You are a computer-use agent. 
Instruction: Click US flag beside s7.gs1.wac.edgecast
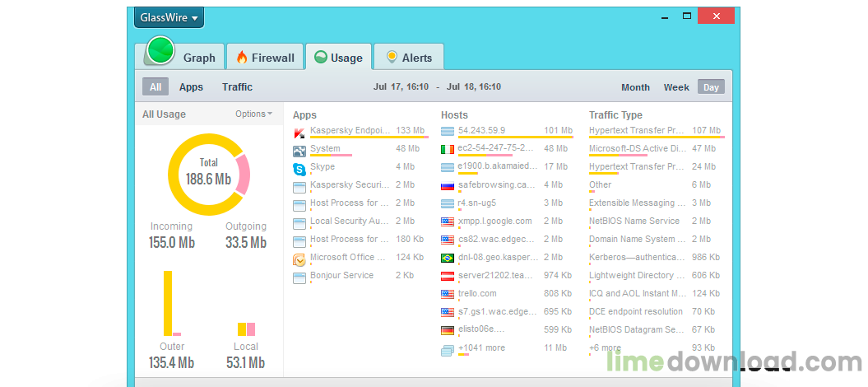click(448, 312)
